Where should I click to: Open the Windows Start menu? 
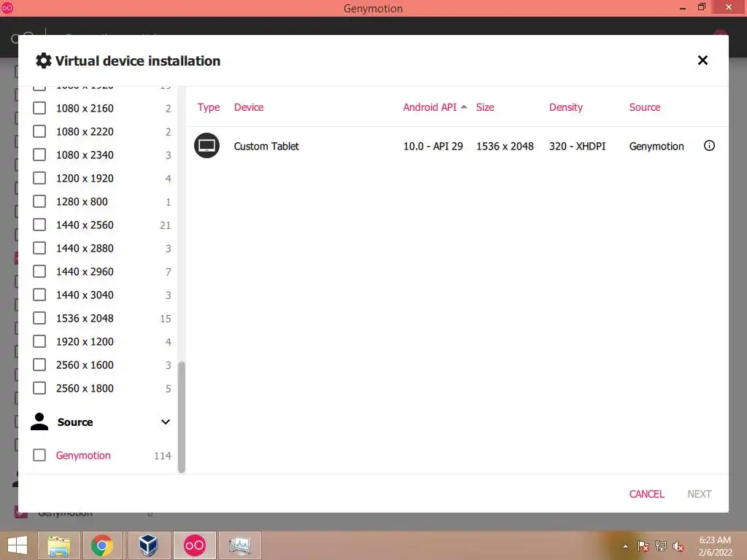(18, 545)
